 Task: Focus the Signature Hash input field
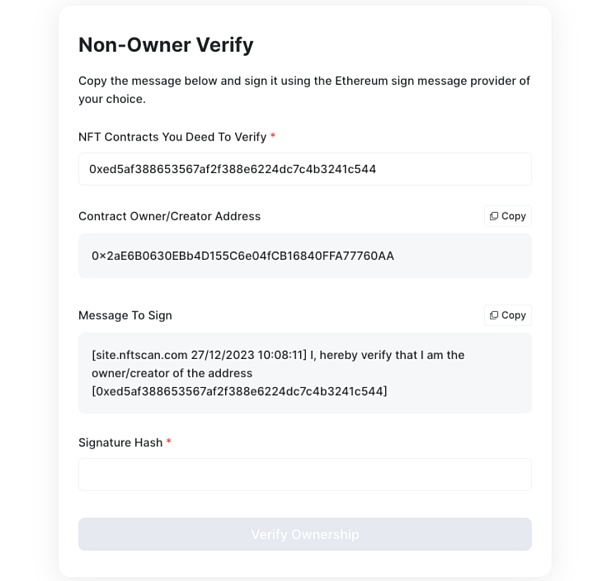click(x=304, y=474)
